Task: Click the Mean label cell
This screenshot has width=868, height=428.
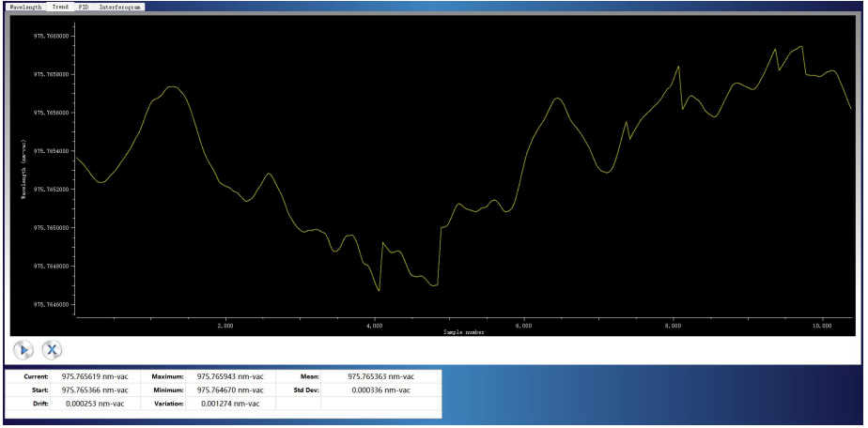Action: point(299,376)
